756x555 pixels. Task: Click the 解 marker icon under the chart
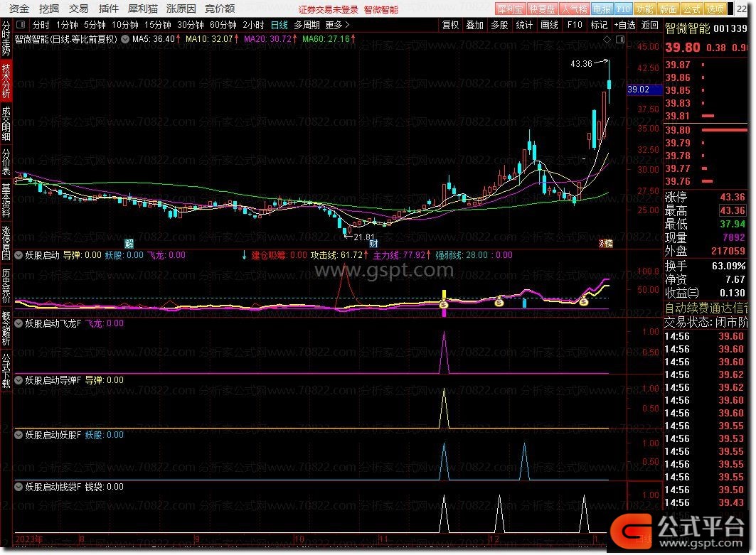129,243
